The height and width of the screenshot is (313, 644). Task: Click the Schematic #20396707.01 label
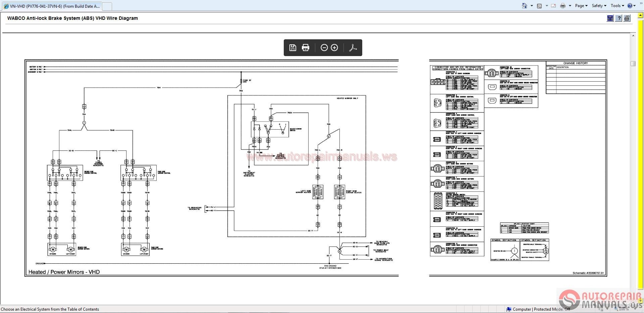point(588,273)
